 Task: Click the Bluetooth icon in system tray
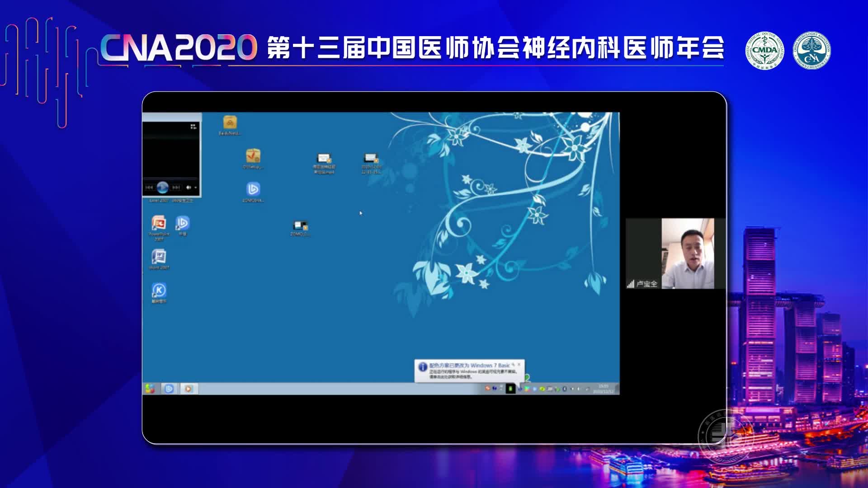564,389
